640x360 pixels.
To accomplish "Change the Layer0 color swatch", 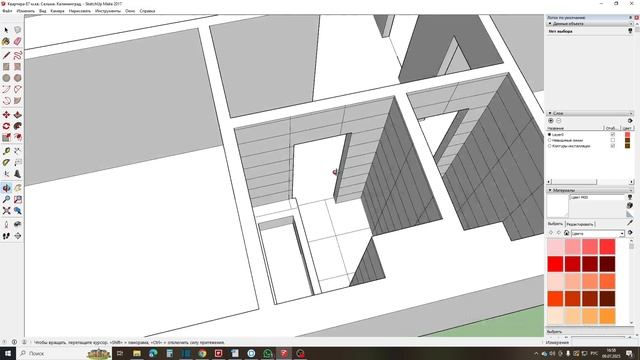I will tap(627, 134).
